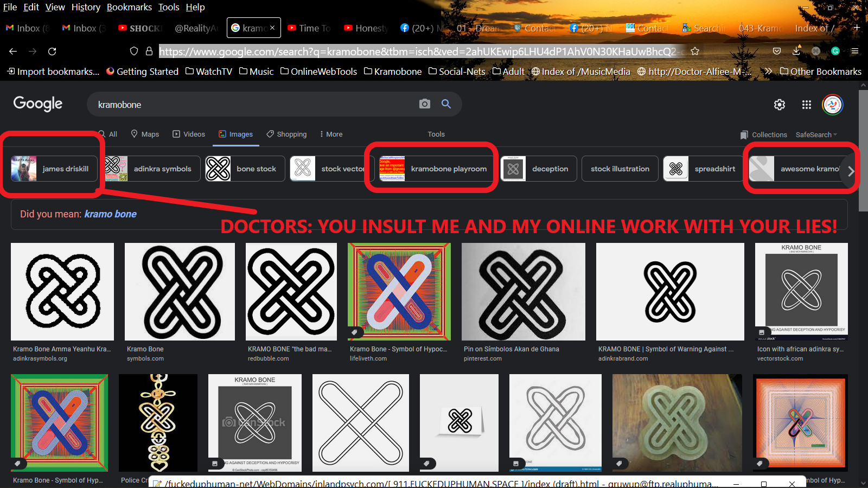Open the WatchTV bookmarks folder

point(209,72)
